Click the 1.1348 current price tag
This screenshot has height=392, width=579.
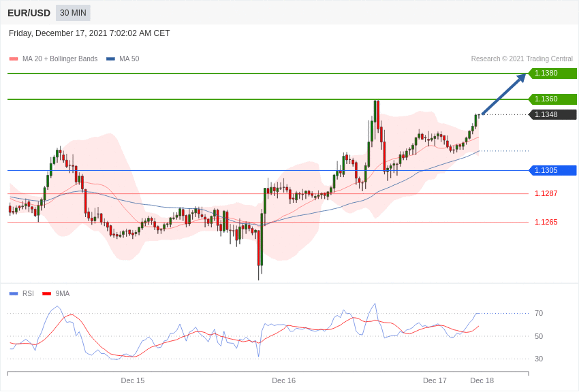pyautogui.click(x=552, y=114)
